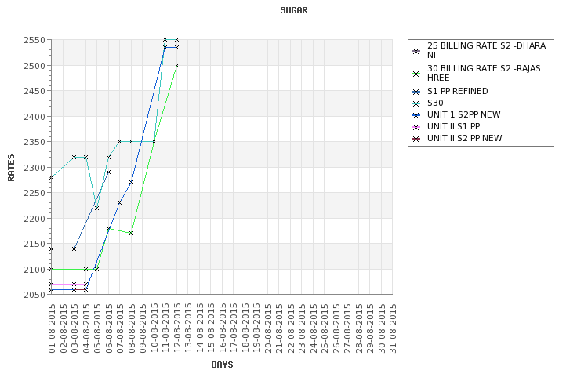Viewport: 588px width, 392px height.
Task: Click the pink UNIT II S1 PP legend marker
Action: pos(416,127)
